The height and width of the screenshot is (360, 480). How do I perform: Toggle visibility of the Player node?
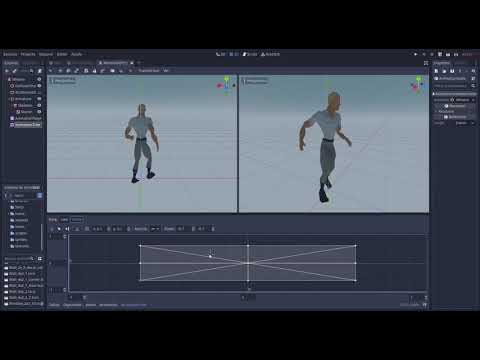pos(39,79)
